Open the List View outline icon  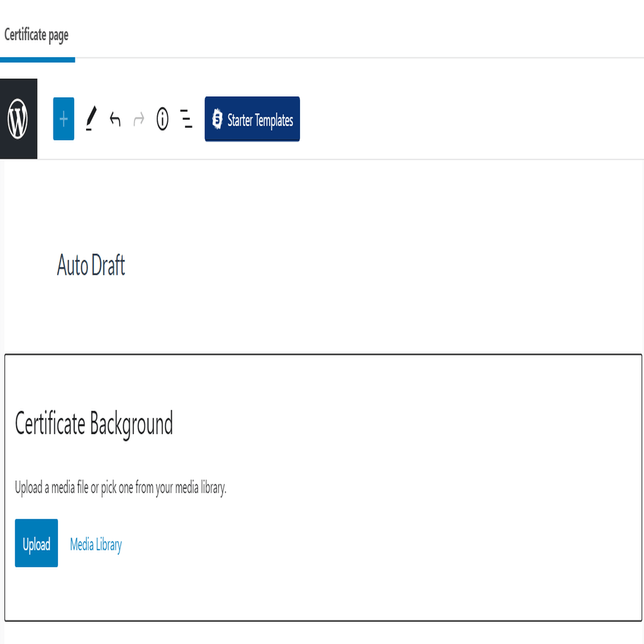click(x=186, y=119)
